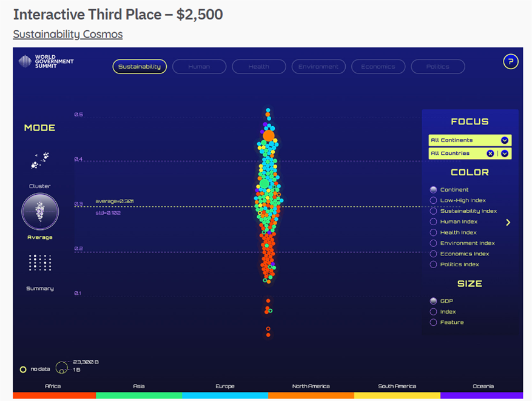Select the Continent color radio button
Image resolution: width=532 pixels, height=401 pixels.
(433, 190)
